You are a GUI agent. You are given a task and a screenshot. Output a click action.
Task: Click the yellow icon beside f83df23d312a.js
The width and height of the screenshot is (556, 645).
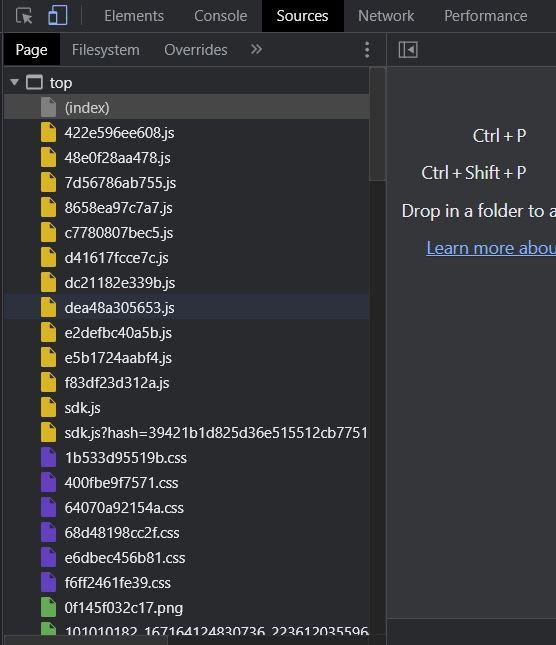[48, 383]
